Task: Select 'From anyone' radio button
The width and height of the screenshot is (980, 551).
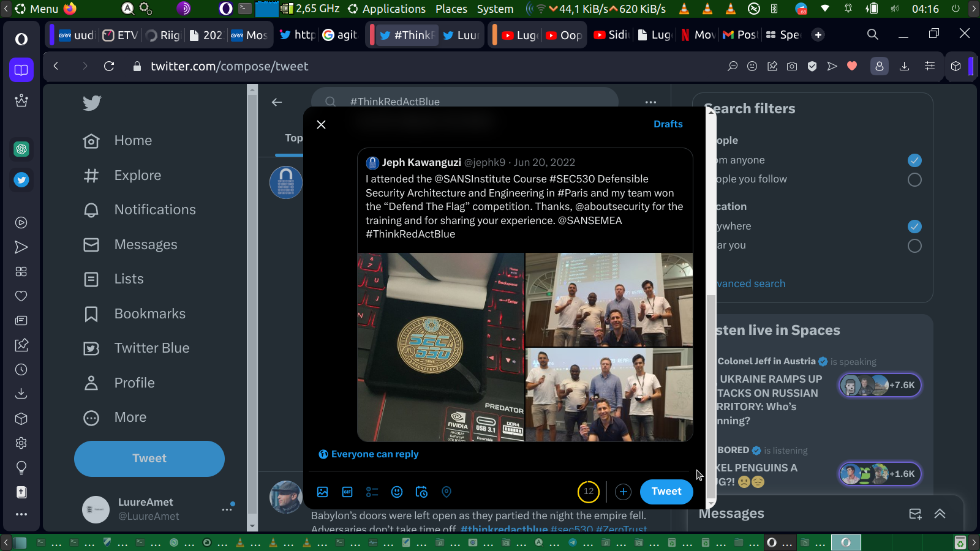Action: (914, 160)
